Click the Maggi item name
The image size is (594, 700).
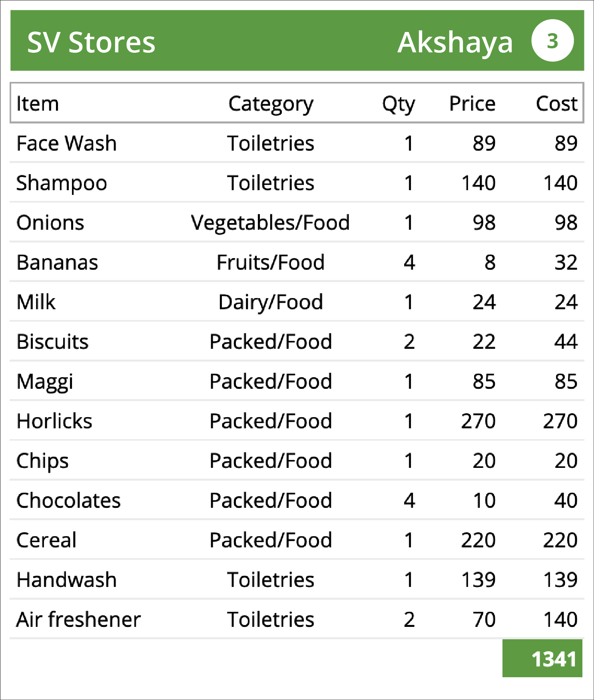(x=45, y=382)
